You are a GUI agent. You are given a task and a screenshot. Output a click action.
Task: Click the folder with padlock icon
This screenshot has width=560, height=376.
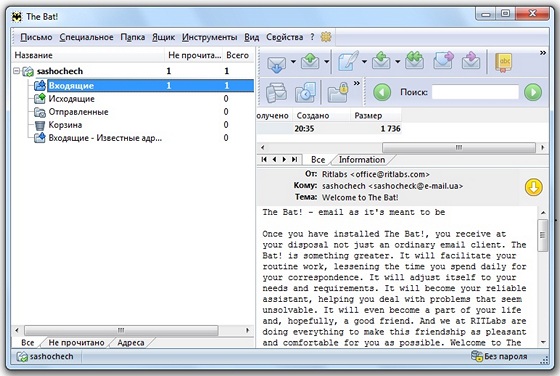point(338,93)
